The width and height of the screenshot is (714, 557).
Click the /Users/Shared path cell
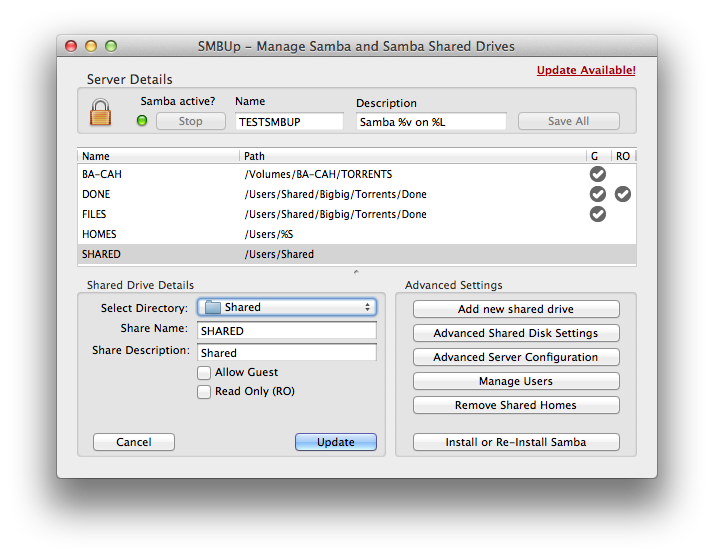point(279,255)
